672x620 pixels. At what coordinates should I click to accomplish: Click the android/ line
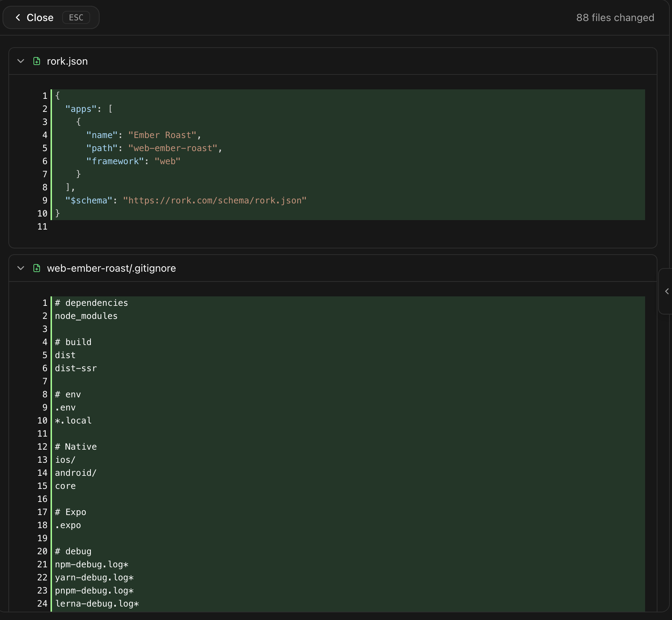point(348,473)
